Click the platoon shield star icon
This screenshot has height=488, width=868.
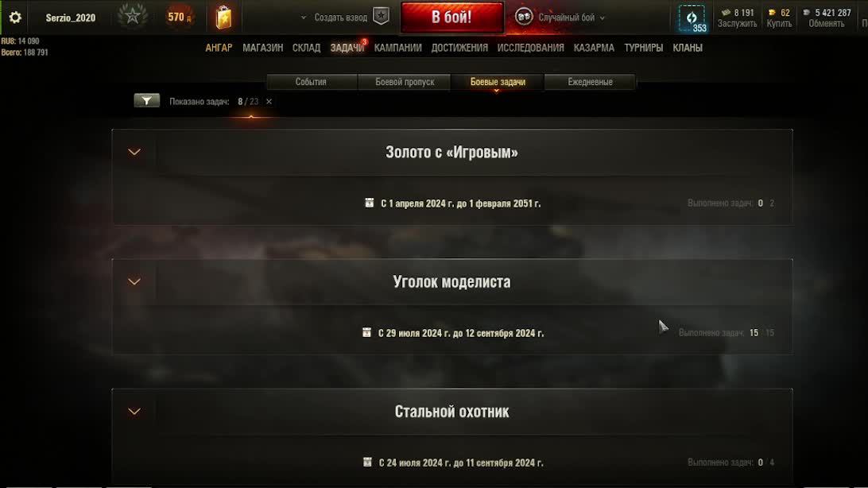click(x=381, y=17)
